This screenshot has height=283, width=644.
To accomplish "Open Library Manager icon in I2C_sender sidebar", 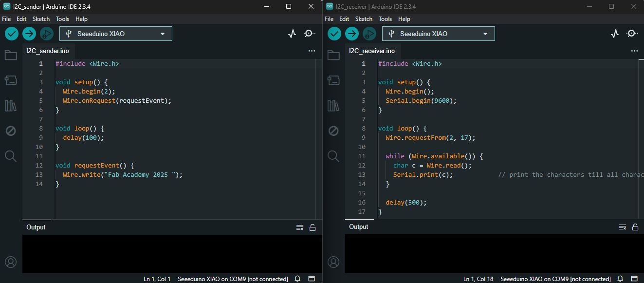I will tap(11, 105).
